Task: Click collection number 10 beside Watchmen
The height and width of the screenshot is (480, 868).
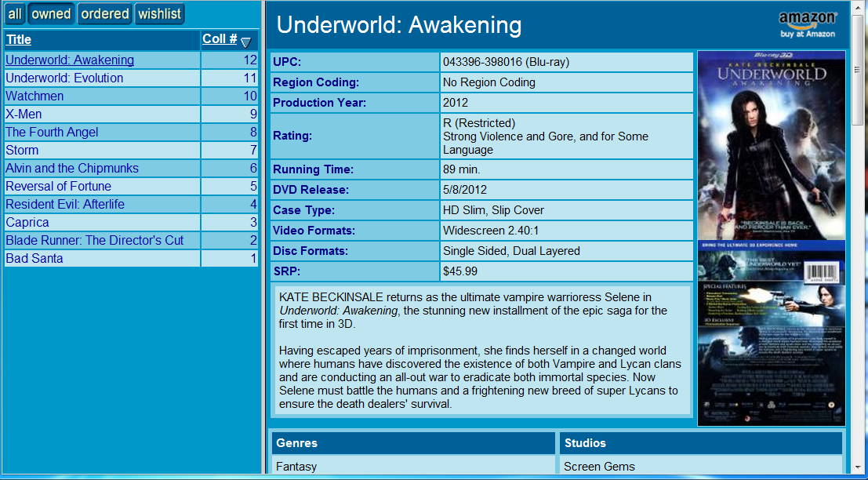Action: (249, 96)
